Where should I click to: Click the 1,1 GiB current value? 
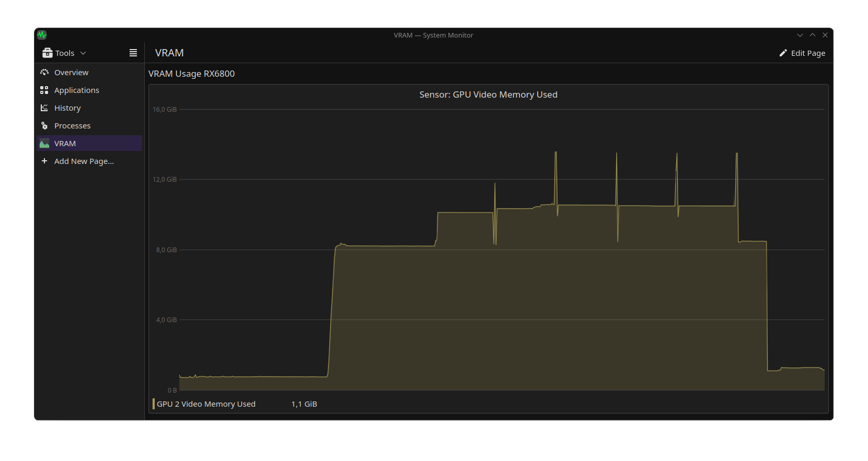(x=304, y=404)
